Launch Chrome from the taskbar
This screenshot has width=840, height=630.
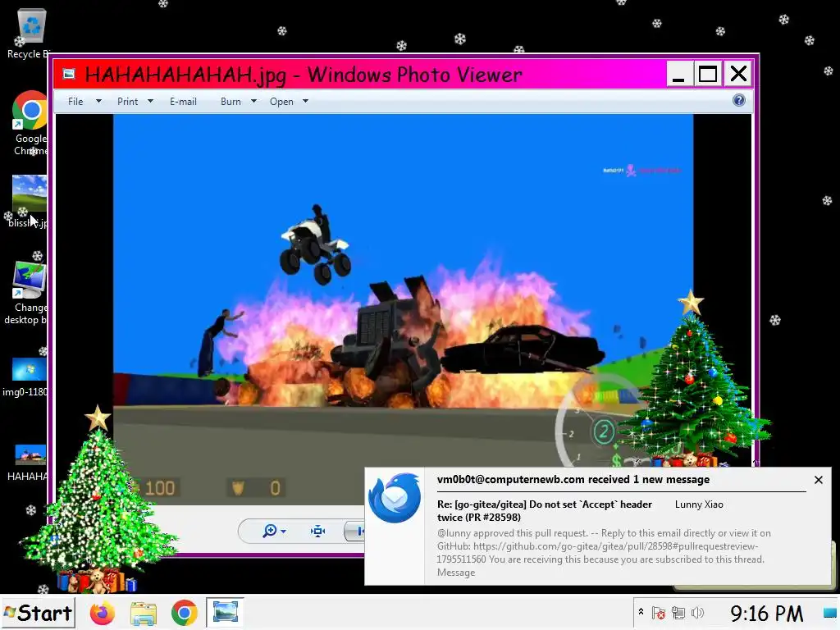tap(184, 613)
